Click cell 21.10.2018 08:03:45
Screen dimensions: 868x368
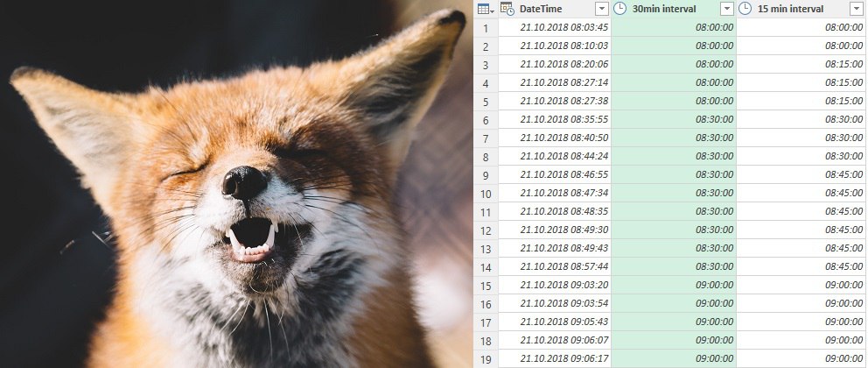555,27
